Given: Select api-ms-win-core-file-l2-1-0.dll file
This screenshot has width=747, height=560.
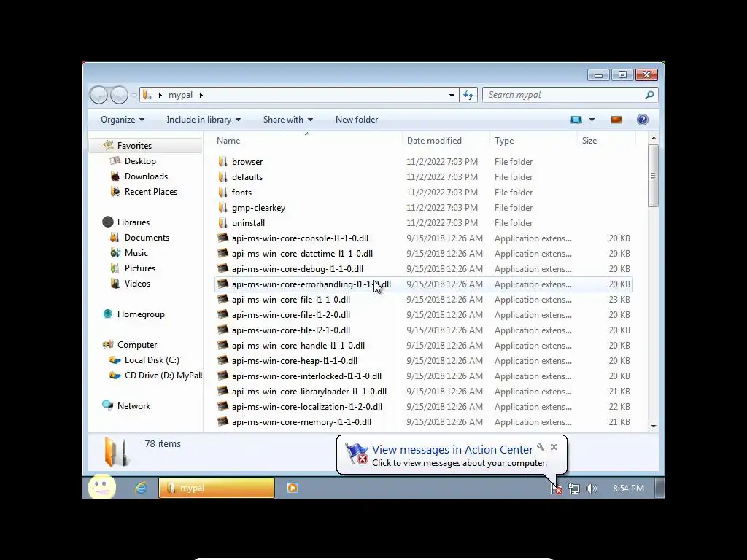Looking at the screenshot, I should 290,330.
